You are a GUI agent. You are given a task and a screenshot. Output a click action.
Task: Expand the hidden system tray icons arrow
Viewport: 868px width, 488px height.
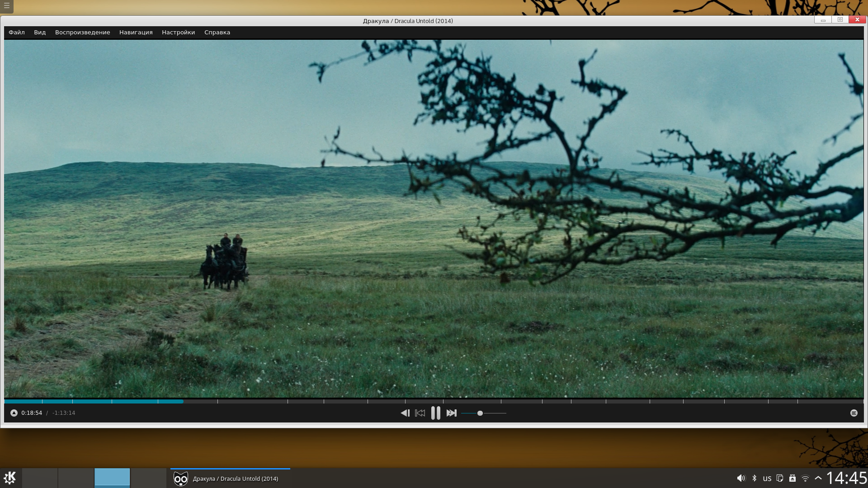[818, 478]
